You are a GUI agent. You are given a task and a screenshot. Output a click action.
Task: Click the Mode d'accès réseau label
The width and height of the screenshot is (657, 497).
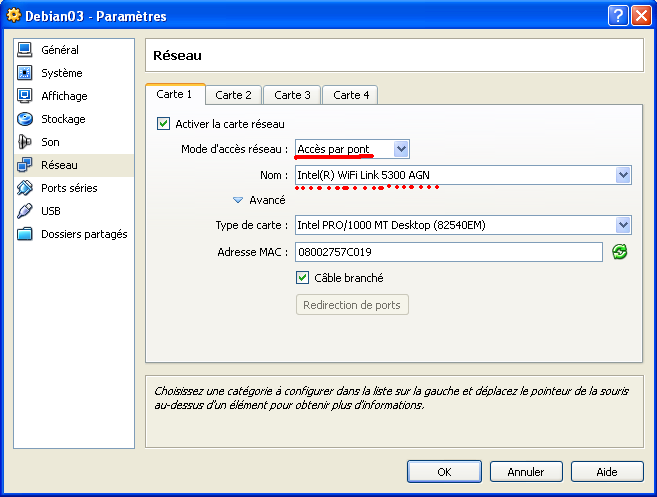point(235,149)
